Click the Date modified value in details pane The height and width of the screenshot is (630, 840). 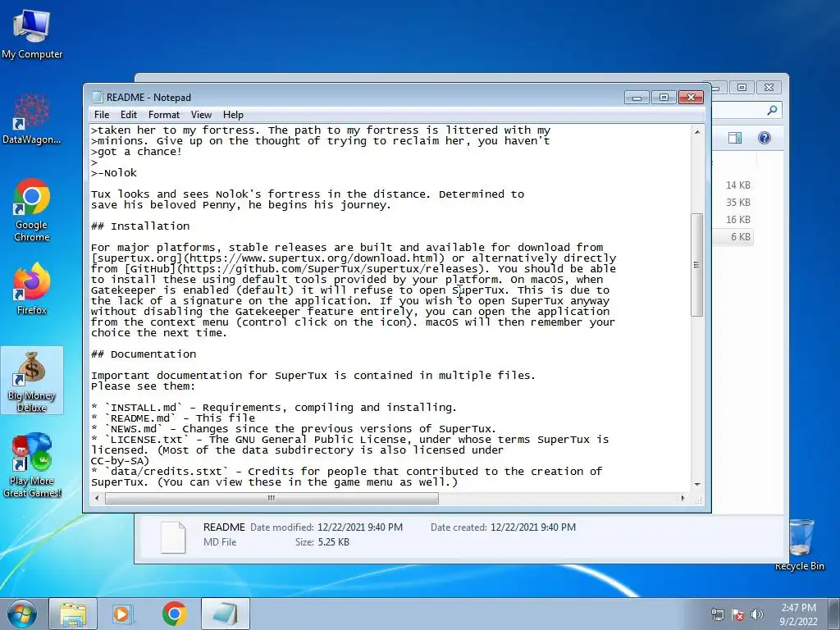point(360,527)
